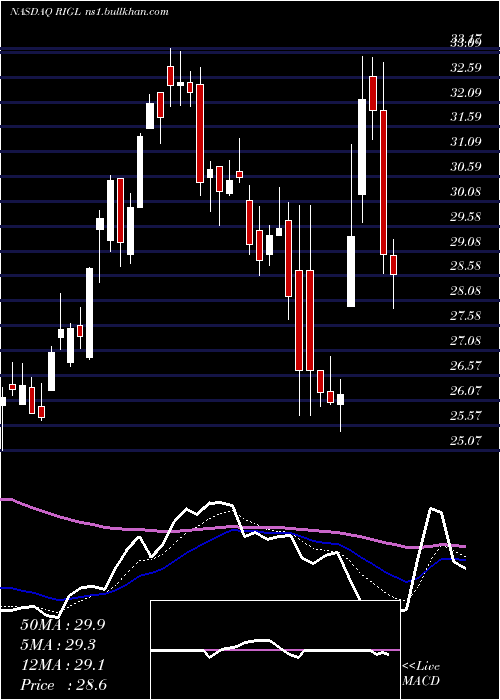Viewport: 500px width, 700px height.
Task: Click the 50MA : 29.9 readout
Action: [63, 625]
